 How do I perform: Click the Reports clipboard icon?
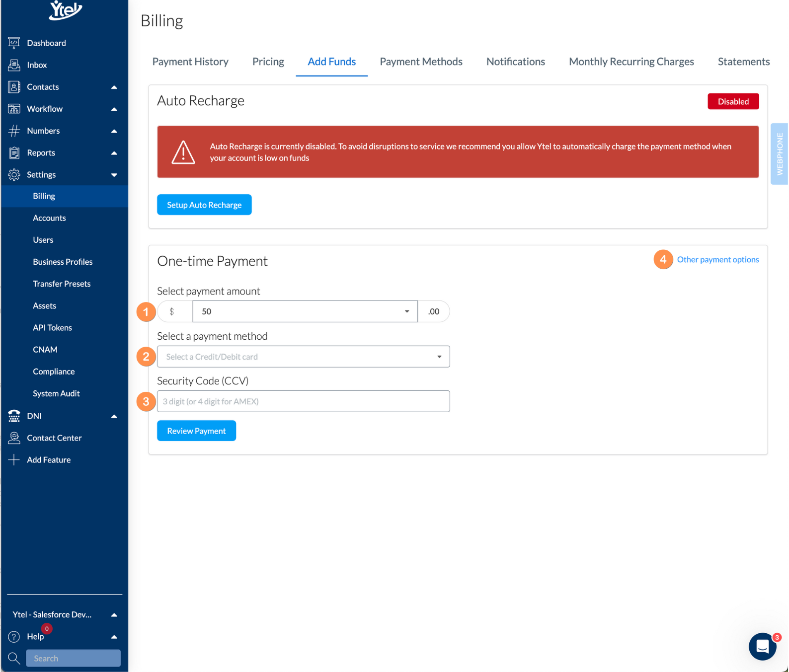(x=14, y=152)
